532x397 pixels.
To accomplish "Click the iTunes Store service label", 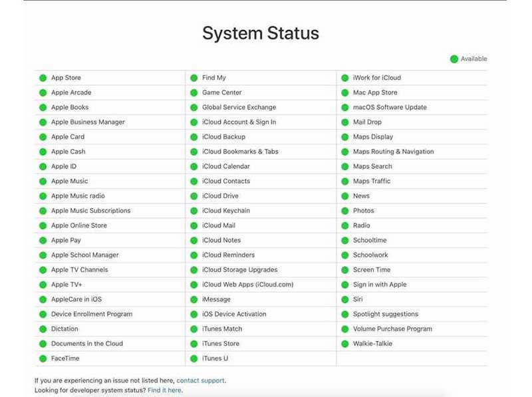I will pyautogui.click(x=221, y=344).
